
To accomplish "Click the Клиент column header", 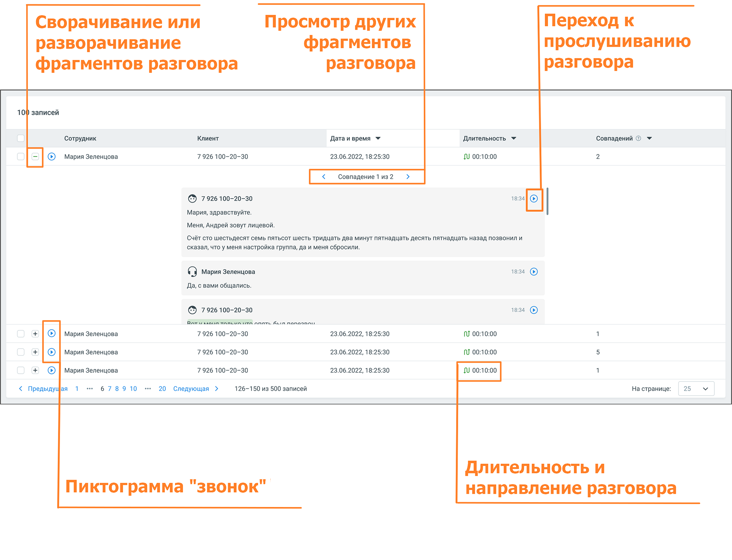I will pyautogui.click(x=208, y=138).
